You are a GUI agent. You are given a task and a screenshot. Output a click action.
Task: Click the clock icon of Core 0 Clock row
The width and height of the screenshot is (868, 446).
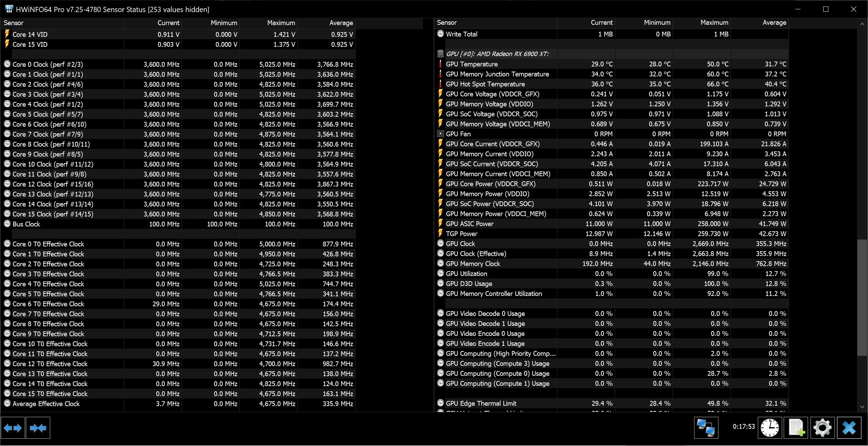(x=7, y=64)
